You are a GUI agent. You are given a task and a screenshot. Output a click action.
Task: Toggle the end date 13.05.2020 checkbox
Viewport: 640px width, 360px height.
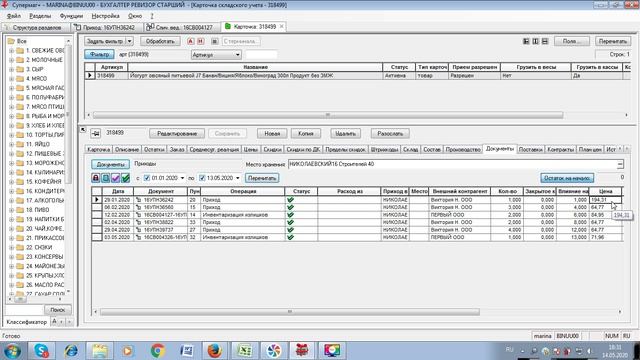click(x=202, y=178)
